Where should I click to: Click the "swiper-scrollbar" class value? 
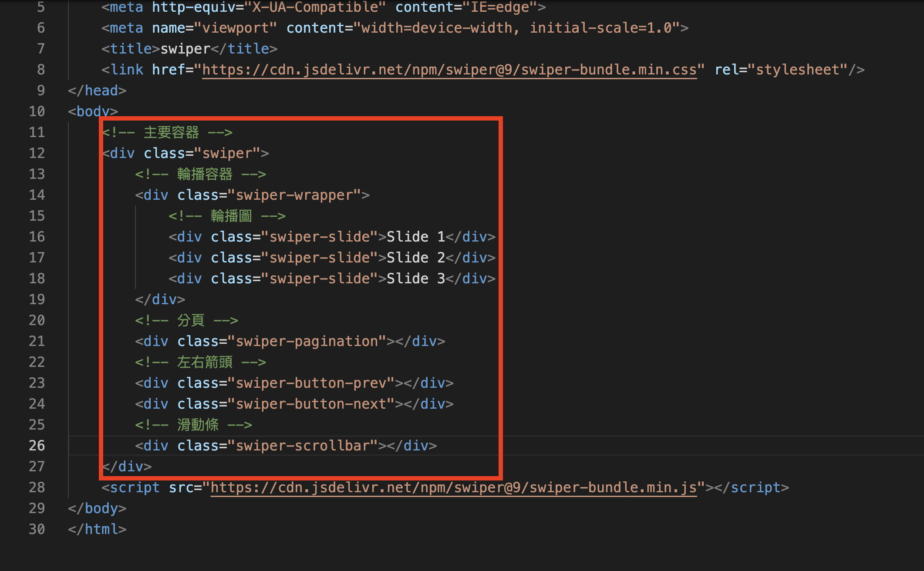(302, 446)
